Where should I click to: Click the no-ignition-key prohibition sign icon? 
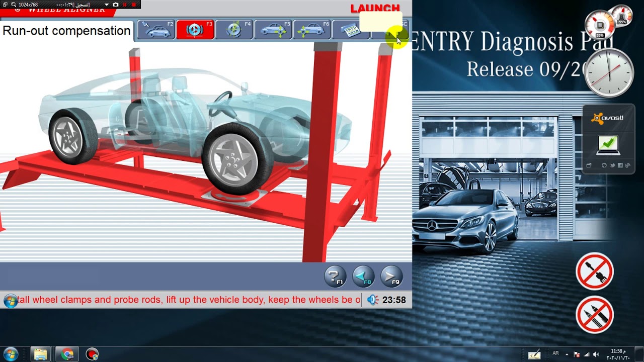pos(595,271)
